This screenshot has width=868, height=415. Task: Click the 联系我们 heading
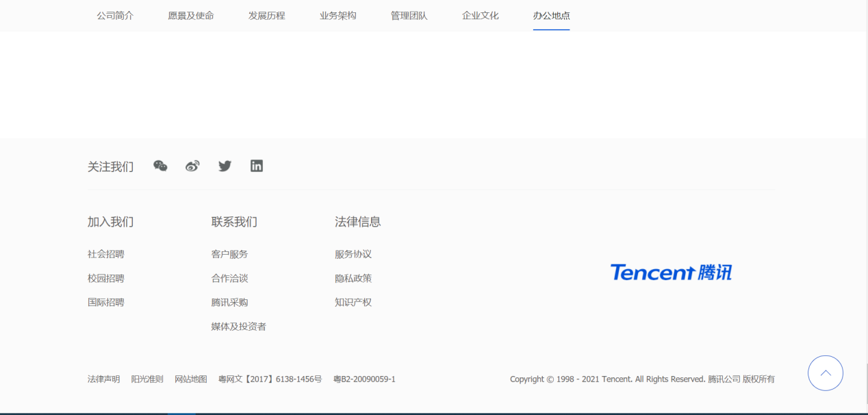coord(235,222)
